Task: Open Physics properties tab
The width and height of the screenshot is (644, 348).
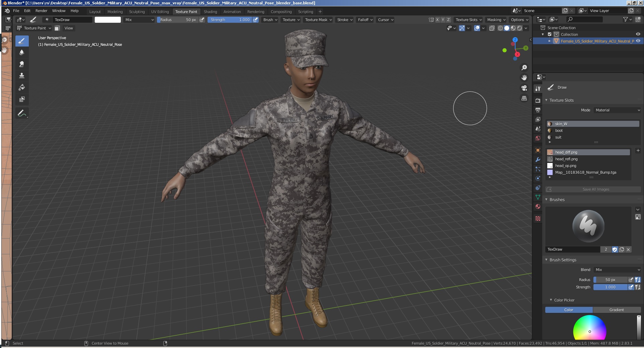Action: tap(538, 178)
